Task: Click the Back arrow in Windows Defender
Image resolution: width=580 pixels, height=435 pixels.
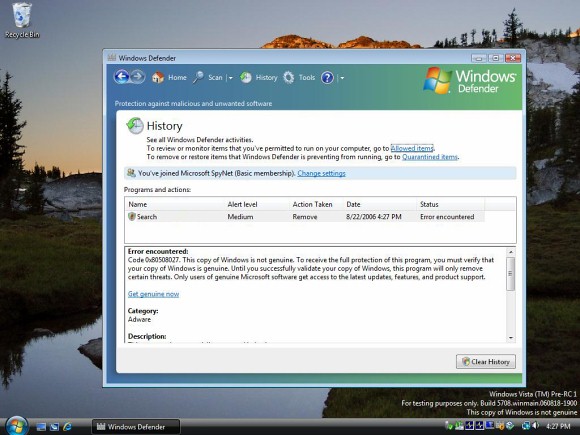Action: point(121,77)
